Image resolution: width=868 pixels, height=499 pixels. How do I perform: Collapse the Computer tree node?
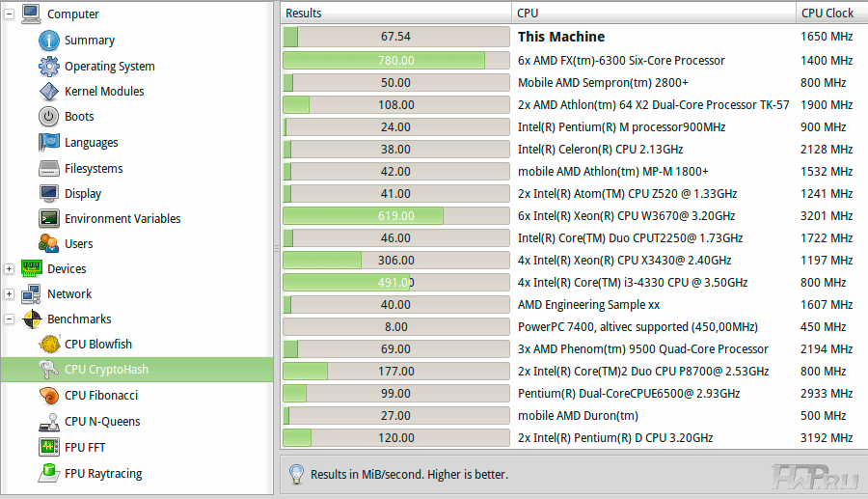[x=10, y=14]
